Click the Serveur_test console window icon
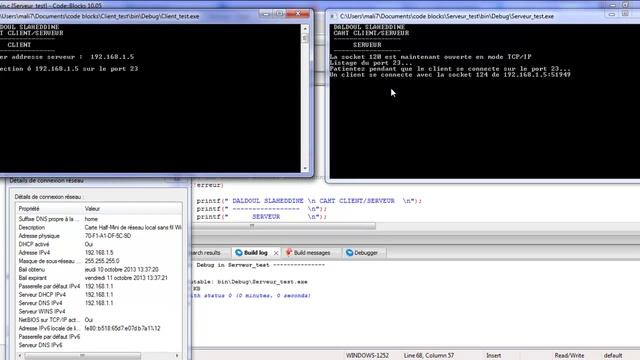 [333, 16]
